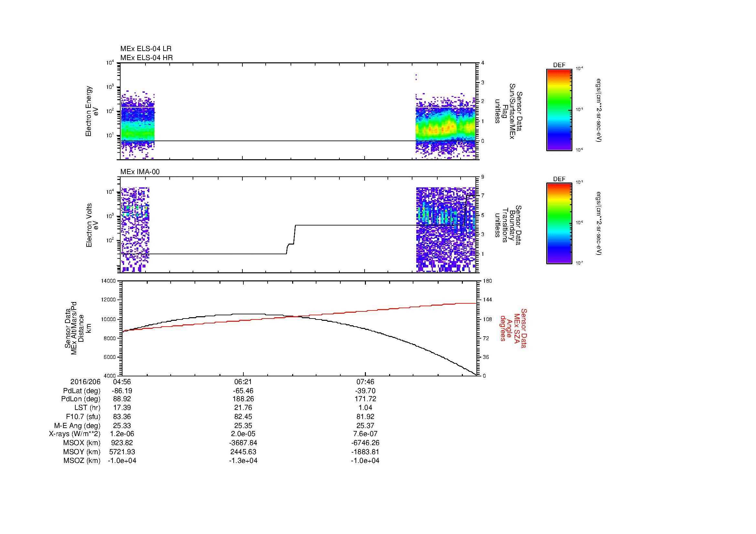Click the 'MEx ELS-04 HR' title label

(x=146, y=58)
